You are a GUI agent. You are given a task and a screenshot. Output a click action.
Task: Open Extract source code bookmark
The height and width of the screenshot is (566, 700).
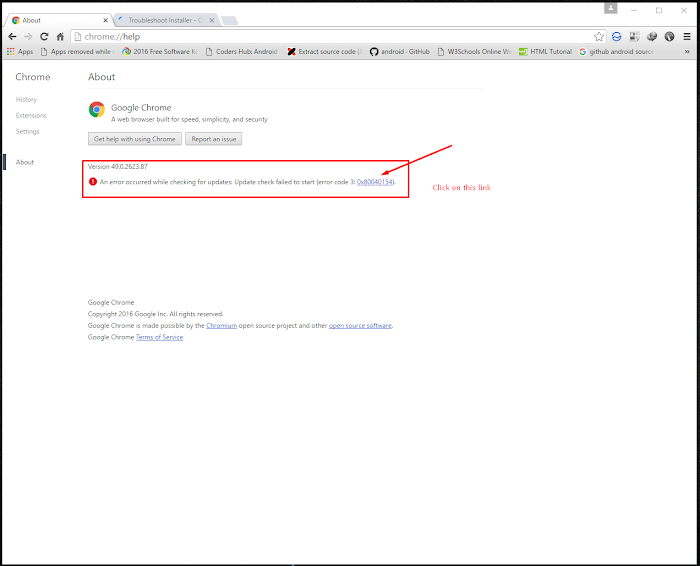325,52
